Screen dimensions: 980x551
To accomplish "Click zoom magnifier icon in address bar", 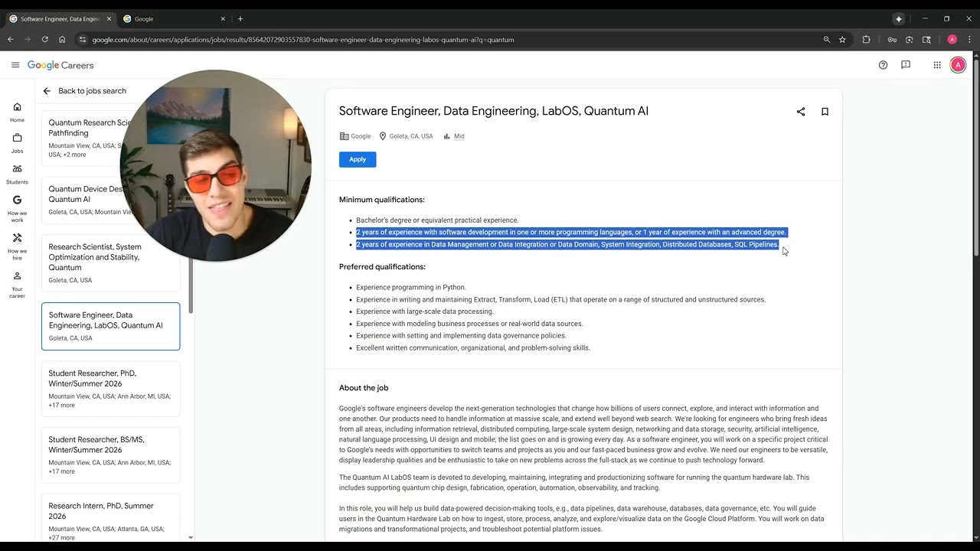I will pyautogui.click(x=826, y=40).
